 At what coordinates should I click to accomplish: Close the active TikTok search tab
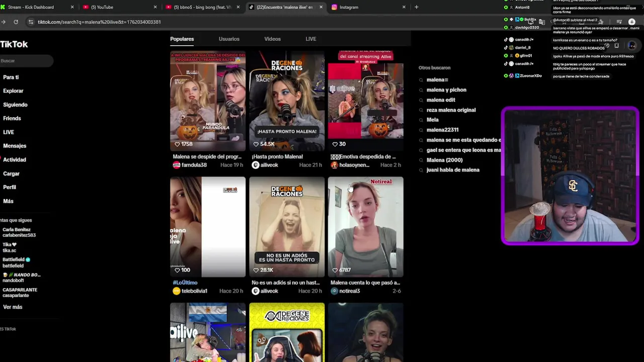tap(321, 7)
